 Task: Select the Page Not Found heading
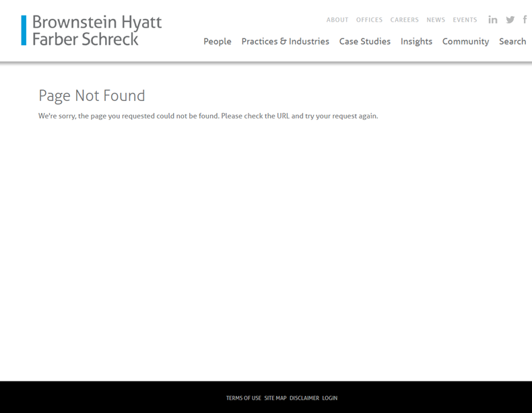[92, 96]
